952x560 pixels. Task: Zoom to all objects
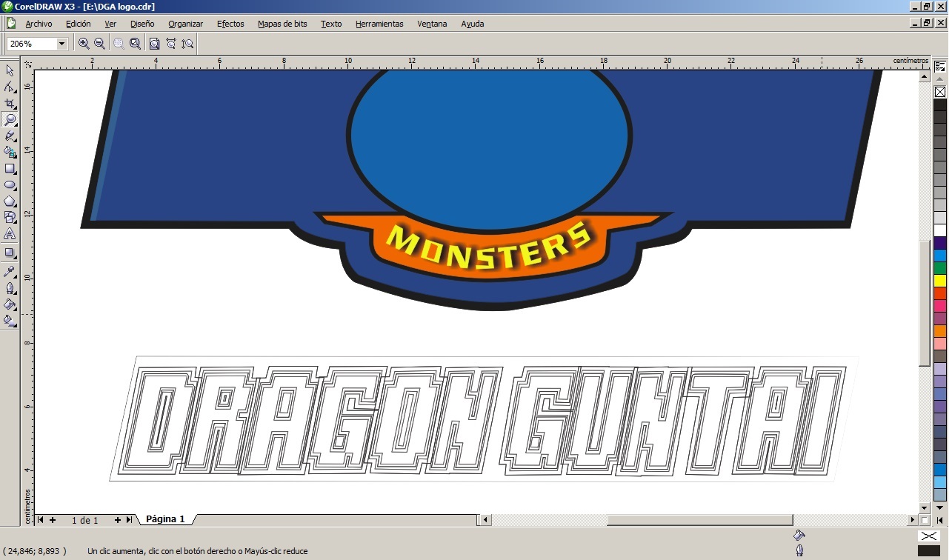pyautogui.click(x=135, y=44)
